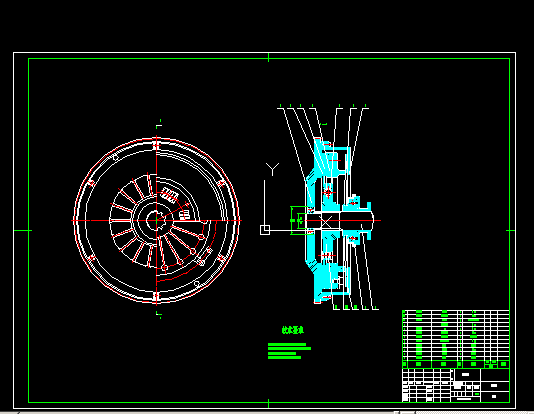Viewport: 534px width, 414px height.
Task: Click the green parts list table
Action: pyautogui.click(x=456, y=339)
